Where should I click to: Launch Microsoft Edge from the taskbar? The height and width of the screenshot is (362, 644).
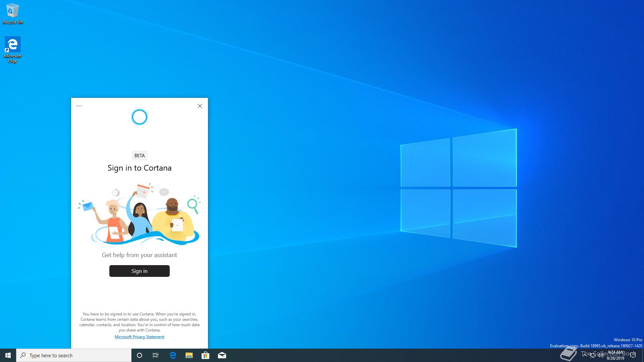point(173,355)
